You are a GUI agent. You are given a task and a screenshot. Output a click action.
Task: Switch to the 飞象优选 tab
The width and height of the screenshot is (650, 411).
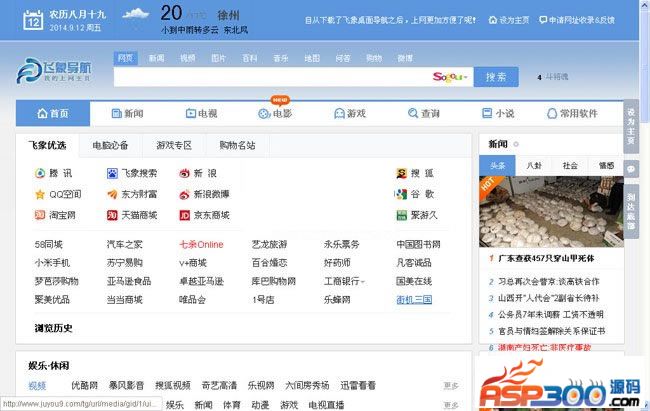click(47, 146)
